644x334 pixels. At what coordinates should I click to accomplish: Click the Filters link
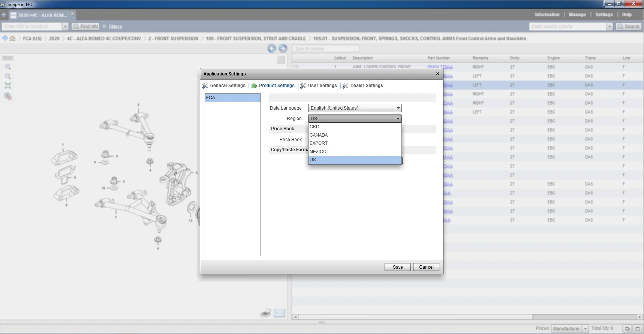[x=115, y=27]
